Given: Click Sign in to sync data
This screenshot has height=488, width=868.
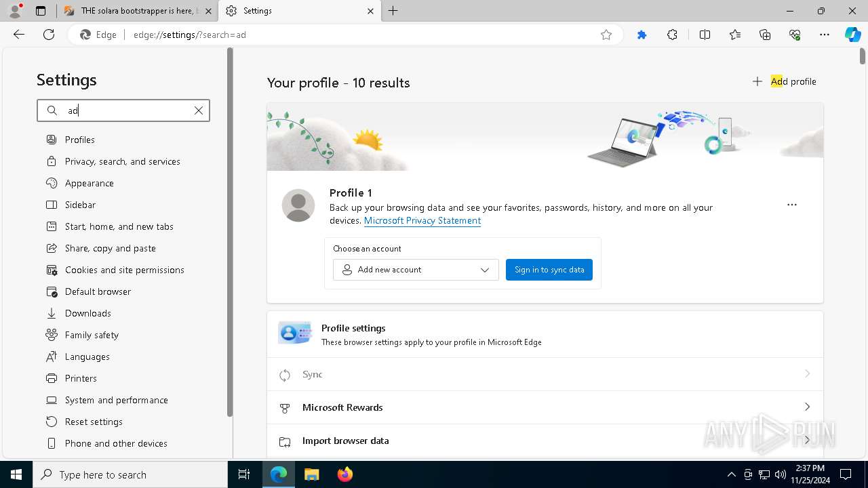Looking at the screenshot, I should pyautogui.click(x=549, y=270).
